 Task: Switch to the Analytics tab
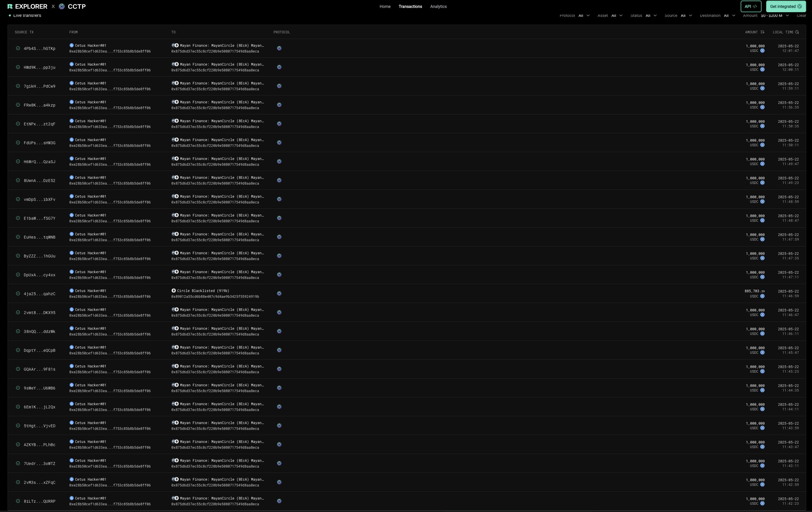coord(438,6)
